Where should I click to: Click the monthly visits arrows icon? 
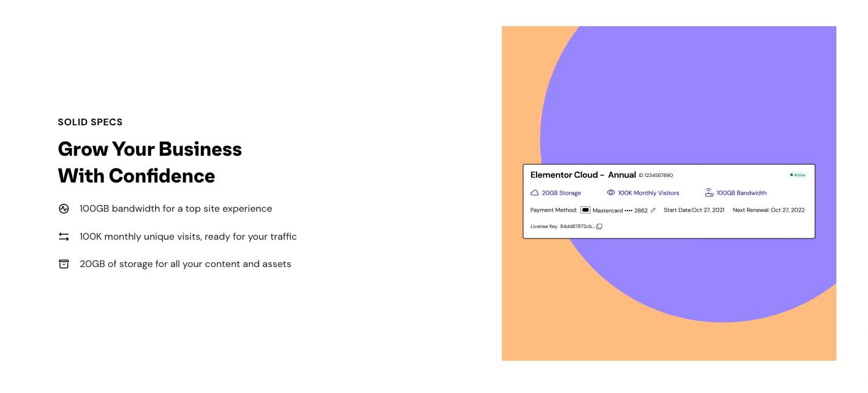pos(64,237)
